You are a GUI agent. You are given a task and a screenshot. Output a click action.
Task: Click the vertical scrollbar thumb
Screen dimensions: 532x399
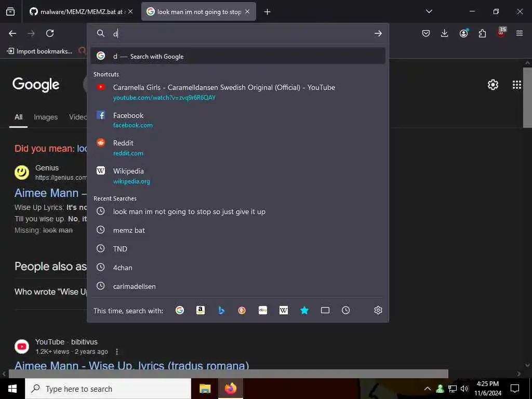pos(527,97)
